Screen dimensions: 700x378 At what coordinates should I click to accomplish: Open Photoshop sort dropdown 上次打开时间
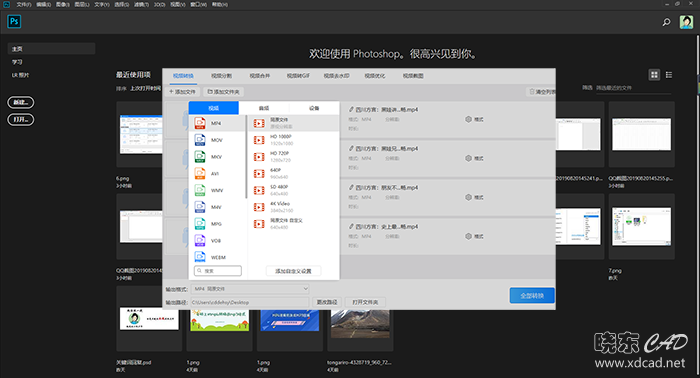pyautogui.click(x=145, y=88)
